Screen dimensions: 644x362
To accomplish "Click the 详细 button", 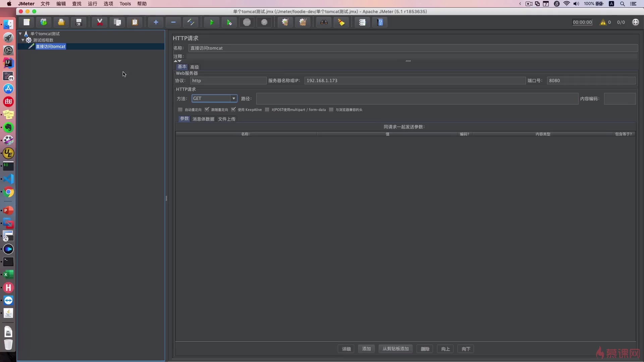I will click(346, 349).
